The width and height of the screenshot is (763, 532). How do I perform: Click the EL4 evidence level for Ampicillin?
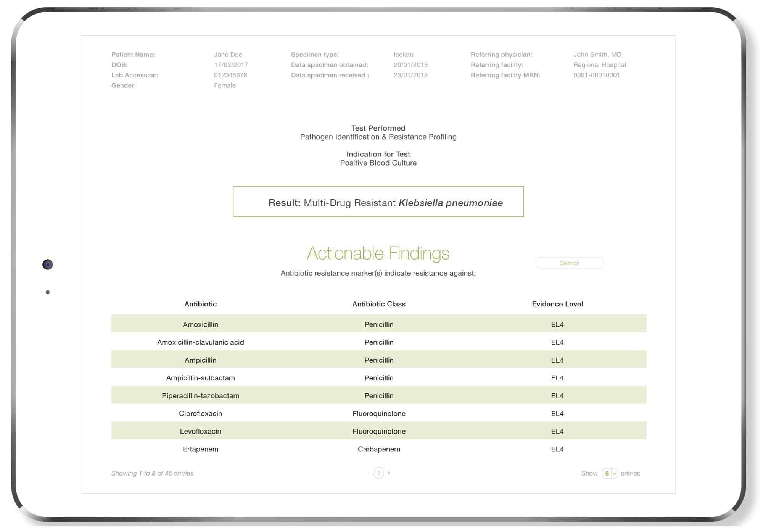(x=557, y=360)
